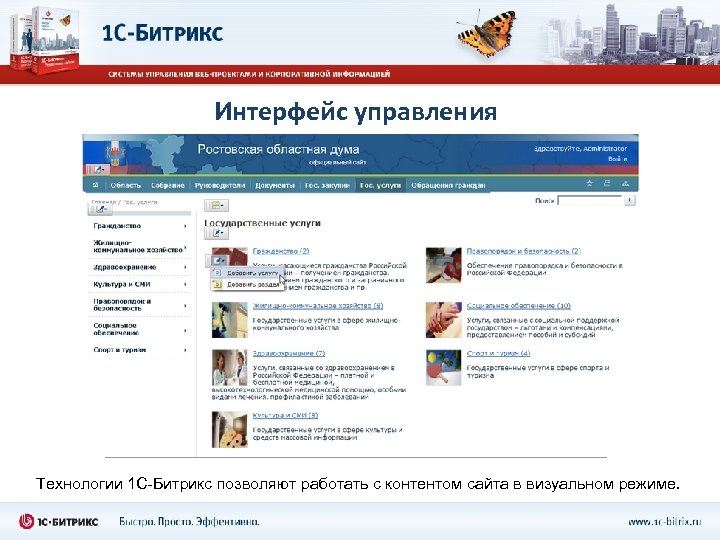
Task: Click the sitemap icon in nav bar
Action: click(625, 184)
